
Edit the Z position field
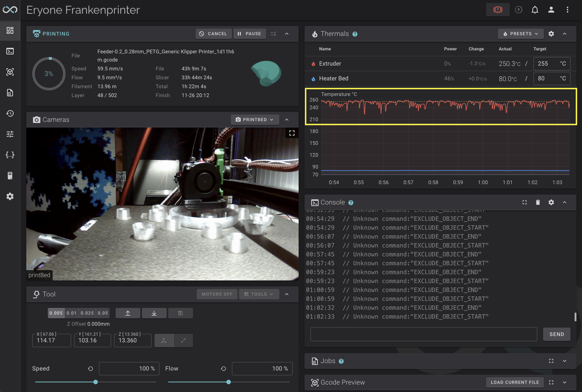(x=133, y=340)
